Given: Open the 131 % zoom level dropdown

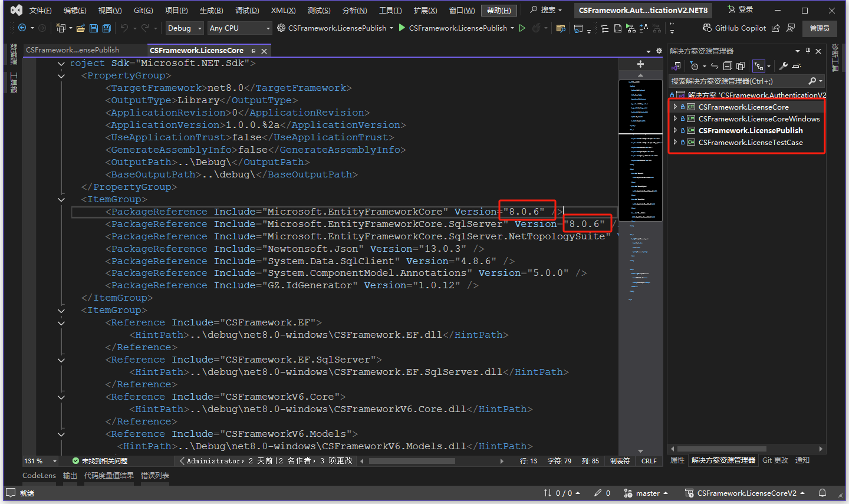Looking at the screenshot, I should point(40,461).
